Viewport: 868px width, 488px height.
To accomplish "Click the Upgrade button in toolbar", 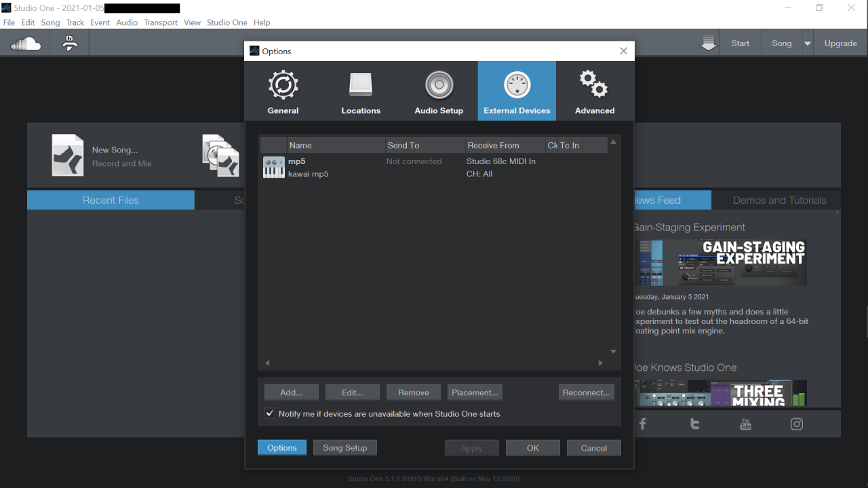I will pos(841,43).
